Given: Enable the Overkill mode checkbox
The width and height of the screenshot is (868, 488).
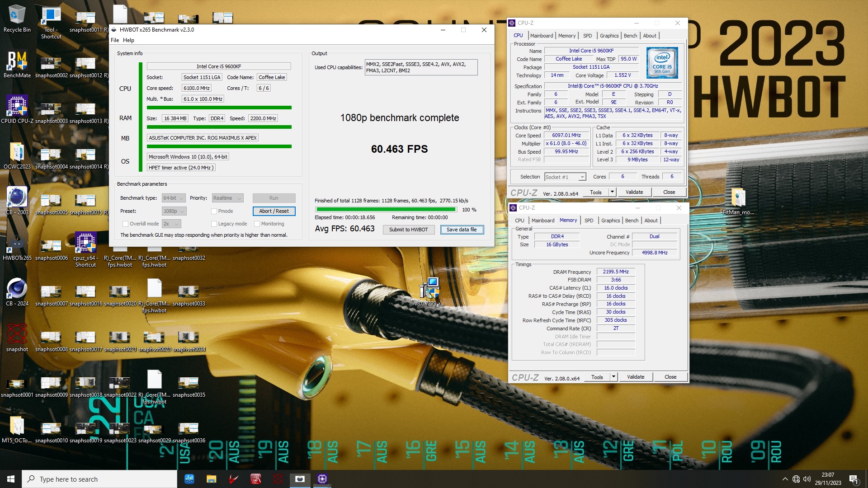Looking at the screenshot, I should point(125,224).
